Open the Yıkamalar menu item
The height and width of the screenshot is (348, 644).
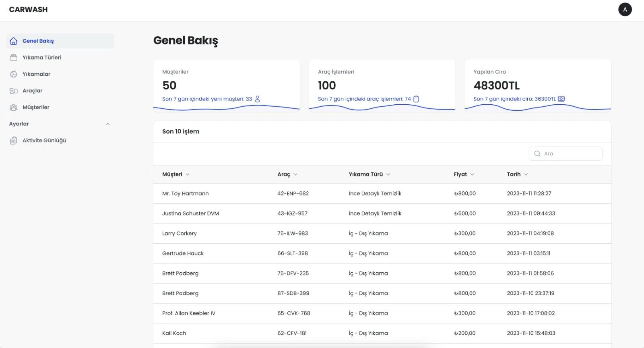pyautogui.click(x=36, y=74)
